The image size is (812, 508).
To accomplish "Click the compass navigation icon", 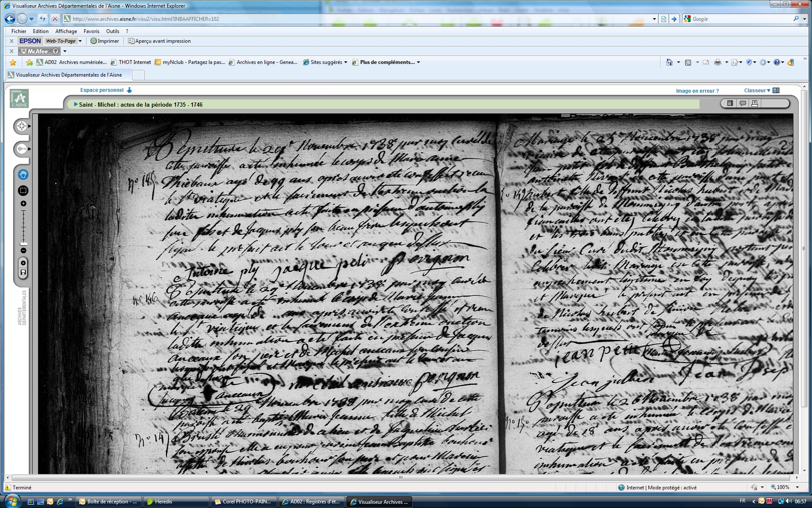I will coord(22,126).
